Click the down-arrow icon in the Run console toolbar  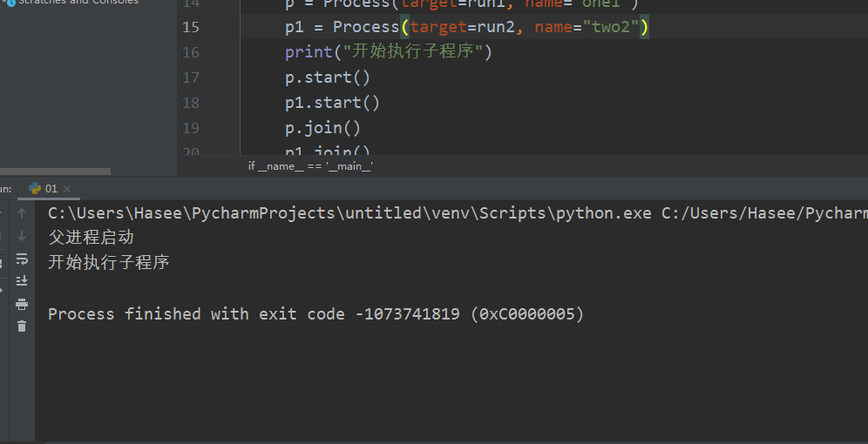22,236
